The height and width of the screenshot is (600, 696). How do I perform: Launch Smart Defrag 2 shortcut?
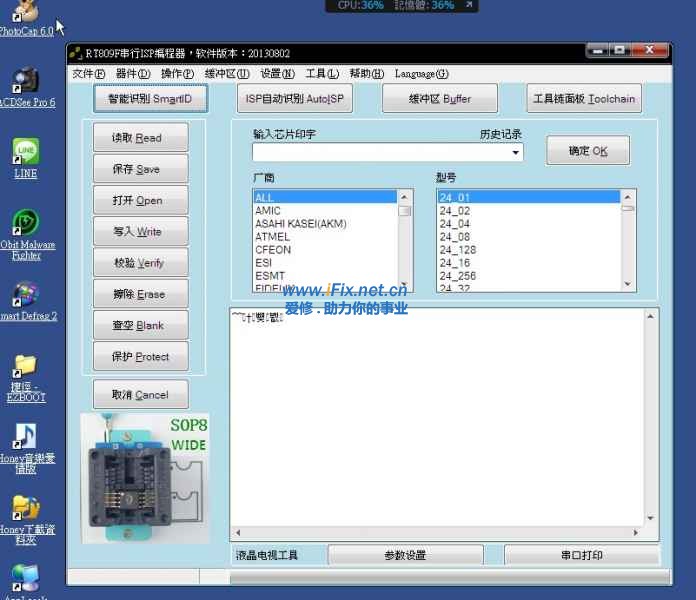click(25, 295)
